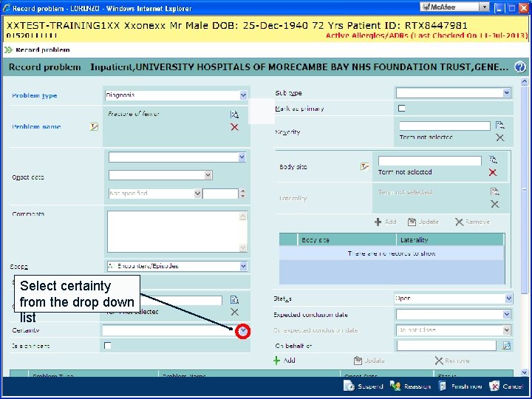
Task: Open the second Onset date dropdown
Action: 208,175
